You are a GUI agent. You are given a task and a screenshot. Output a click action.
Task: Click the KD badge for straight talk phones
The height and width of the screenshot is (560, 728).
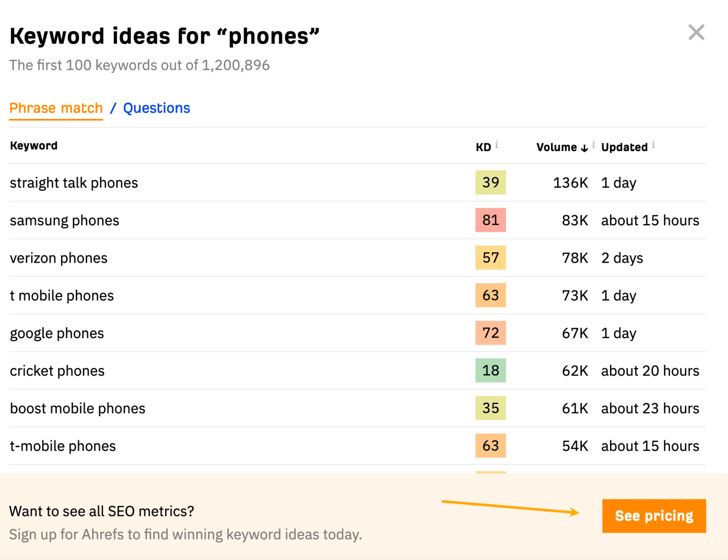pyautogui.click(x=490, y=182)
